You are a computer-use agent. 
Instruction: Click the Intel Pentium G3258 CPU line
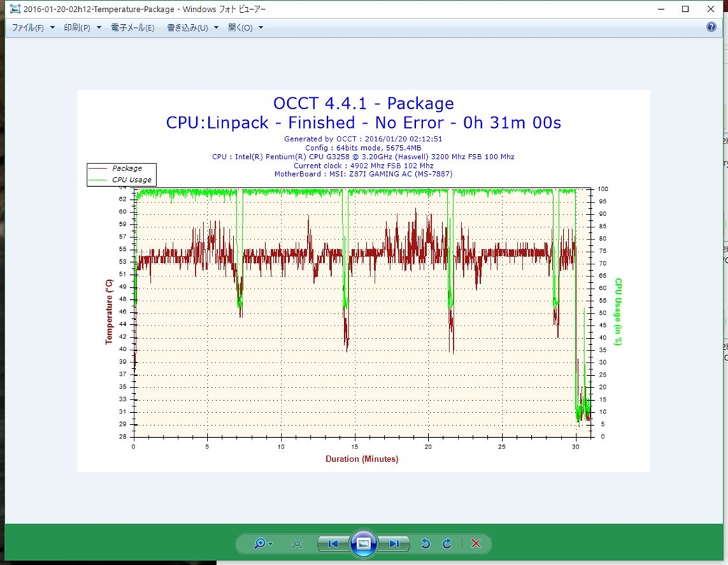click(363, 156)
